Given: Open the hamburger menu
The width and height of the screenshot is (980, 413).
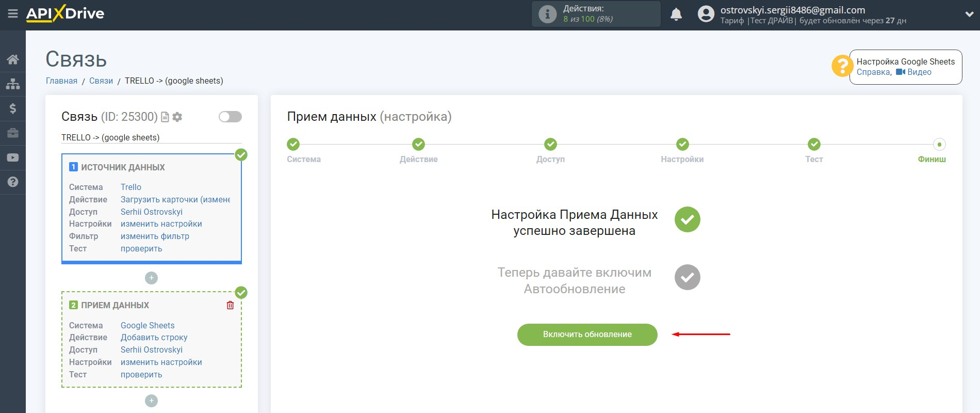Looking at the screenshot, I should [13, 14].
